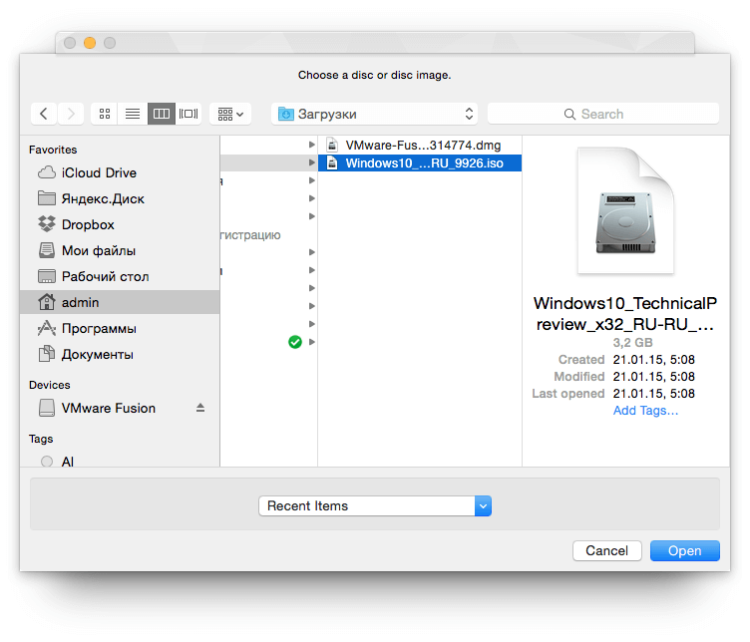This screenshot has width=750, height=642.
Task: Switch to list view
Action: 132,114
